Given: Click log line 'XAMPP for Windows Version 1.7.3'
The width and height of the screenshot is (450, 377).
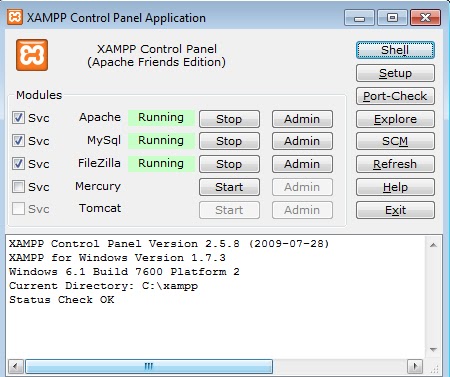Looking at the screenshot, I should [117, 258].
